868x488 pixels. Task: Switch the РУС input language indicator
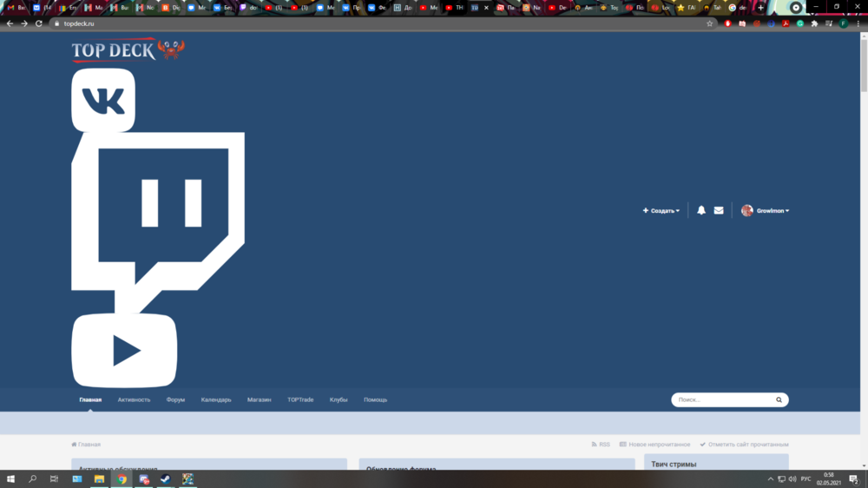[x=806, y=479]
